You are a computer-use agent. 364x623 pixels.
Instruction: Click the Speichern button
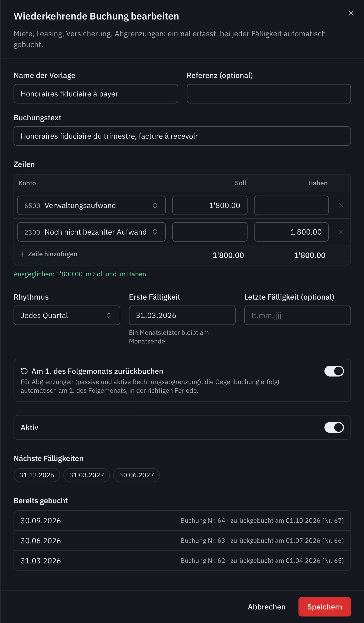pos(324,607)
